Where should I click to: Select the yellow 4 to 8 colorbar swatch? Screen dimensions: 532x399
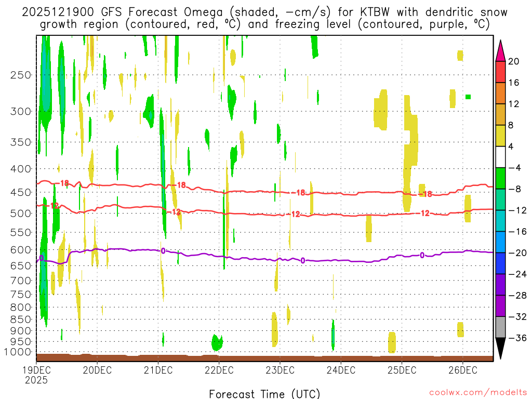tap(500, 136)
